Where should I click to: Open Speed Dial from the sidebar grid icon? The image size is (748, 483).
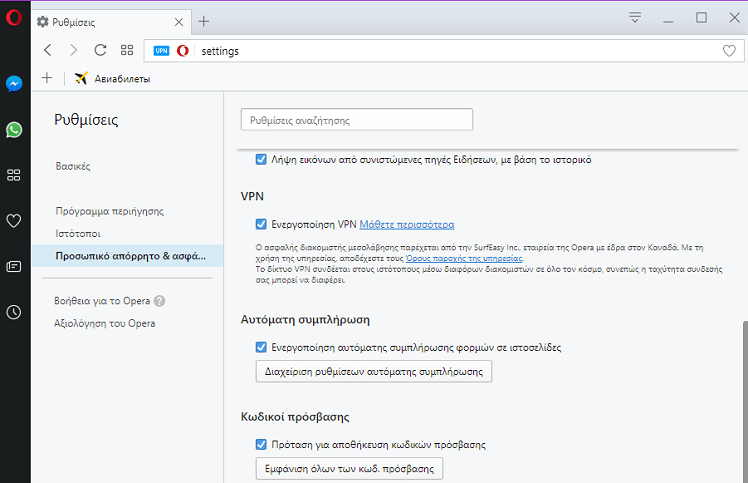[x=14, y=175]
